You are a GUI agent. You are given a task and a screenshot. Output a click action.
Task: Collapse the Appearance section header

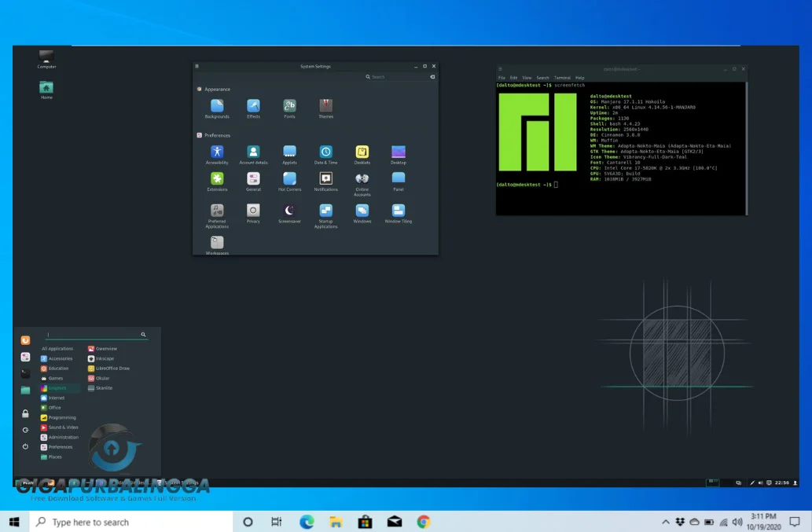tap(217, 90)
